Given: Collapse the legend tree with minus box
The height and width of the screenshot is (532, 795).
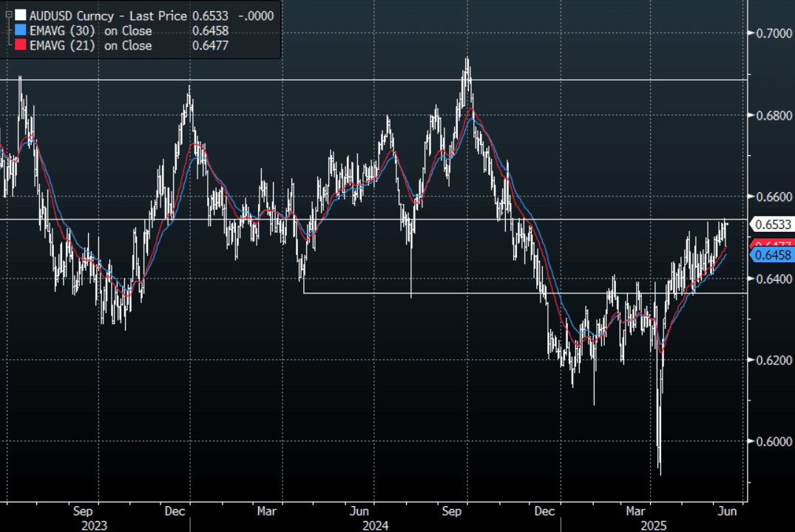Looking at the screenshot, I should (x=8, y=15).
